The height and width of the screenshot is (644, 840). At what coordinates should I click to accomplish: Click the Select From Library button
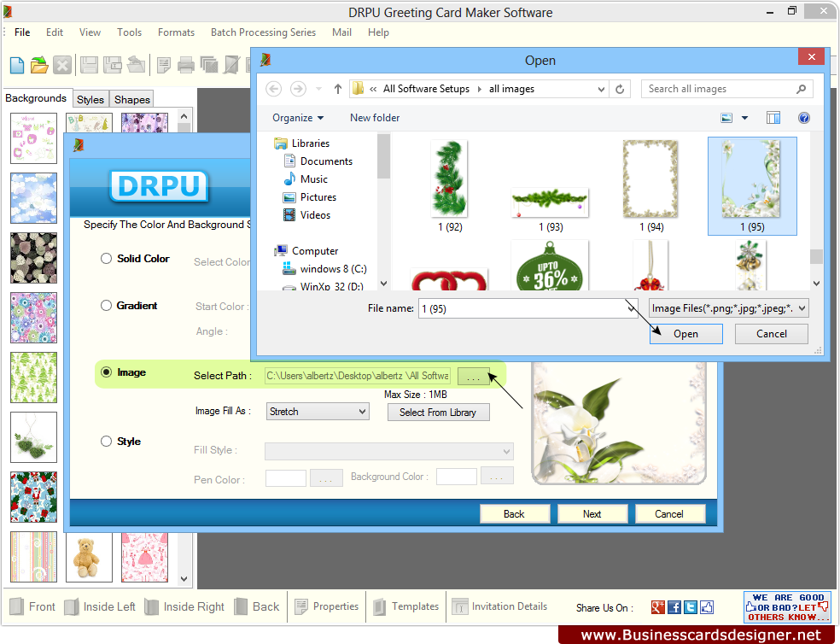click(438, 413)
